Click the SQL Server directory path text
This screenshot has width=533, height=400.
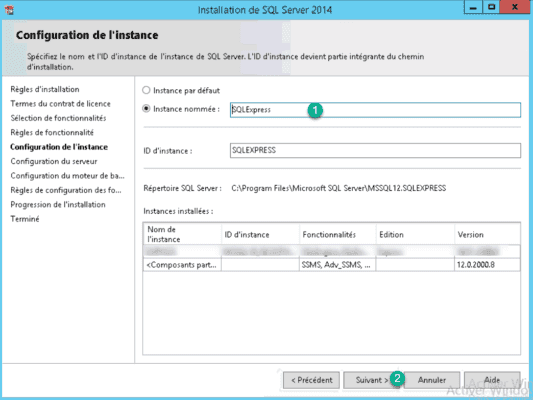coord(339,188)
